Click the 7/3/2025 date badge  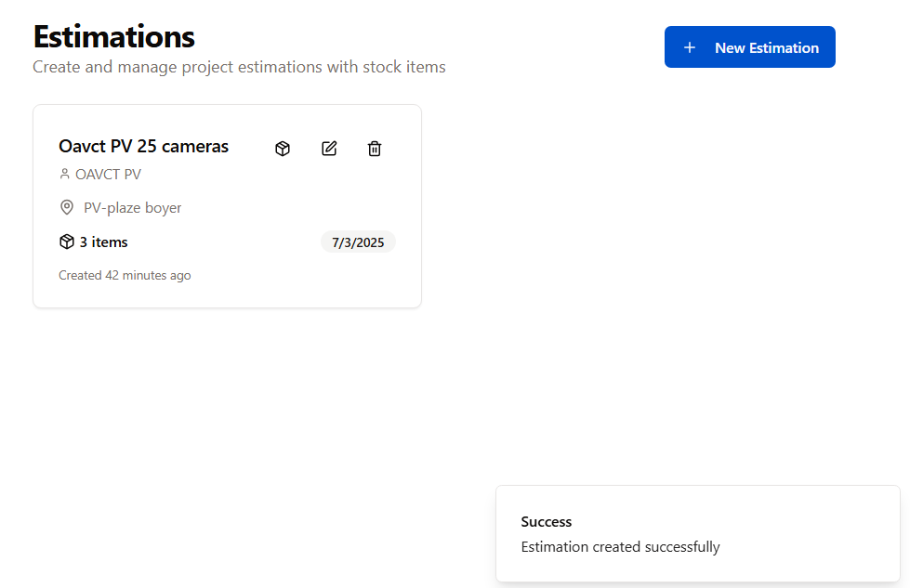tap(358, 242)
